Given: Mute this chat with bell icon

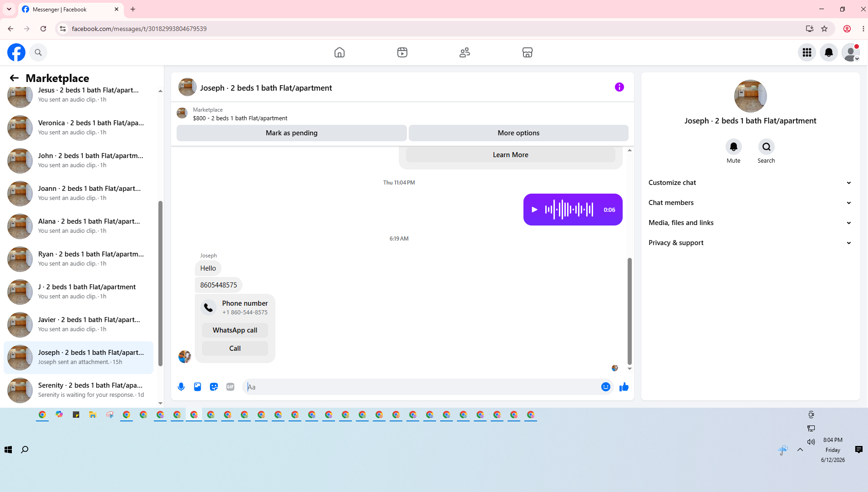Looking at the screenshot, I should tap(734, 147).
